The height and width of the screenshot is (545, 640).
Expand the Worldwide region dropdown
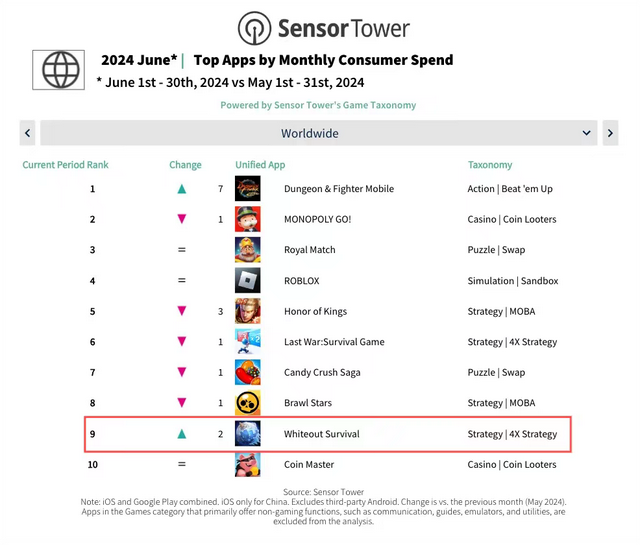coord(318,133)
